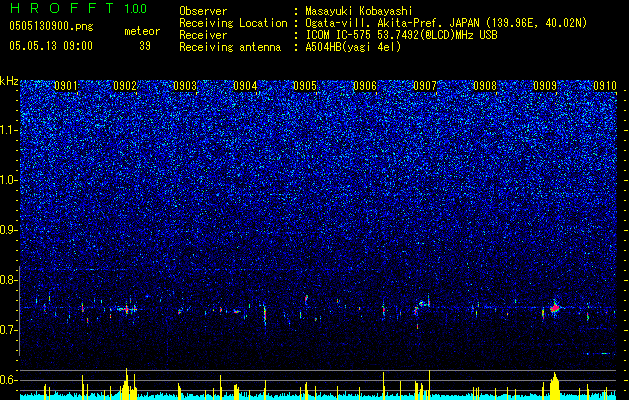Screen dimensions: 629x400
Task: Click the Receiver label
Action: click(203, 35)
